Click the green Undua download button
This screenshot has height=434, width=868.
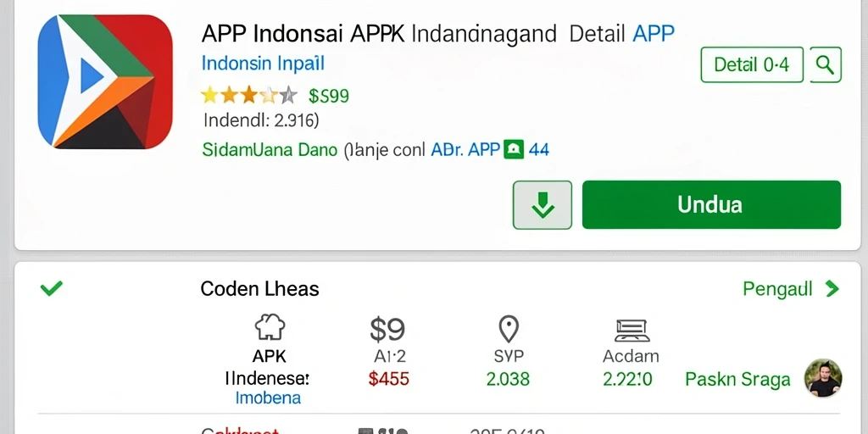pos(711,205)
